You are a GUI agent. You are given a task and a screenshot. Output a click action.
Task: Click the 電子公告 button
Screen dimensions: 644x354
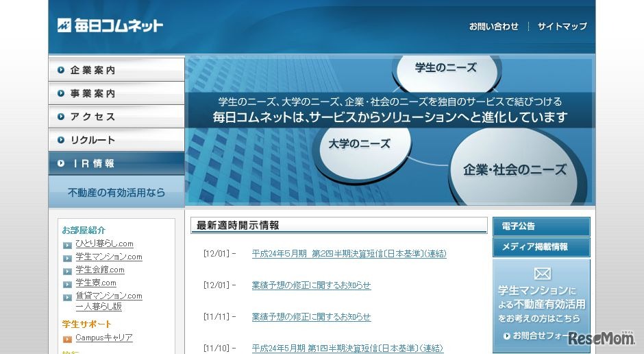[541, 226]
